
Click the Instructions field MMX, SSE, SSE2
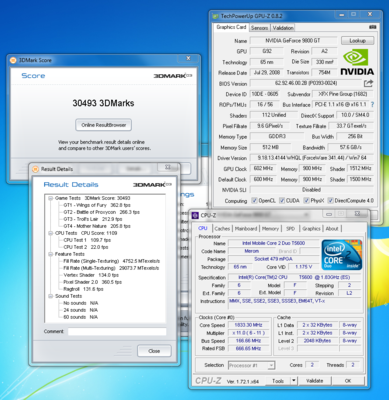(x=295, y=303)
